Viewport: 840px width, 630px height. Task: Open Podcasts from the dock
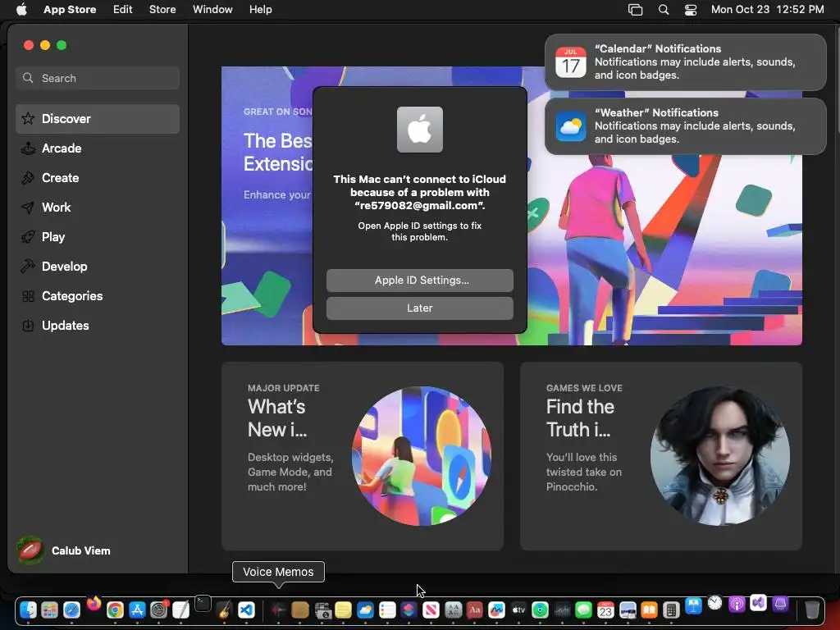point(737,605)
